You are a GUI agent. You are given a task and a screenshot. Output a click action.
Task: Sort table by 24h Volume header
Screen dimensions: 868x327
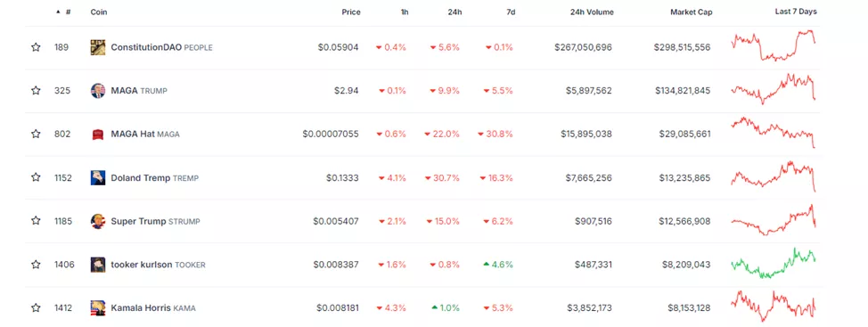[592, 12]
